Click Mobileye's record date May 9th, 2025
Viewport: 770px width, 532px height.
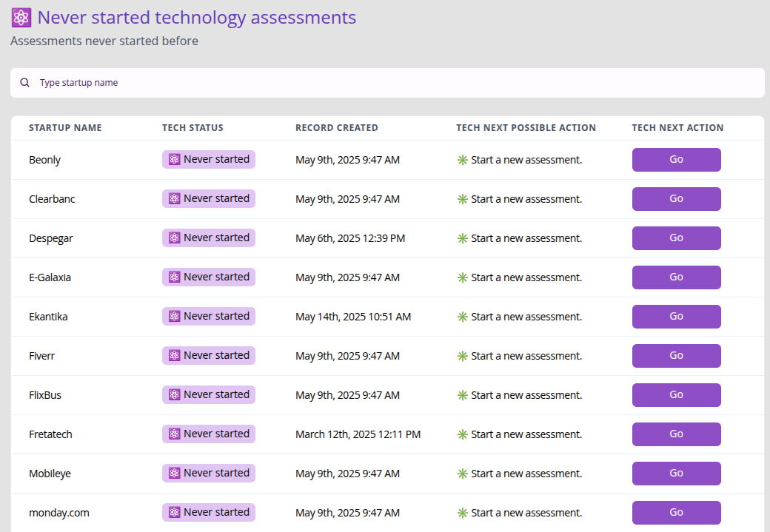pyautogui.click(x=348, y=474)
